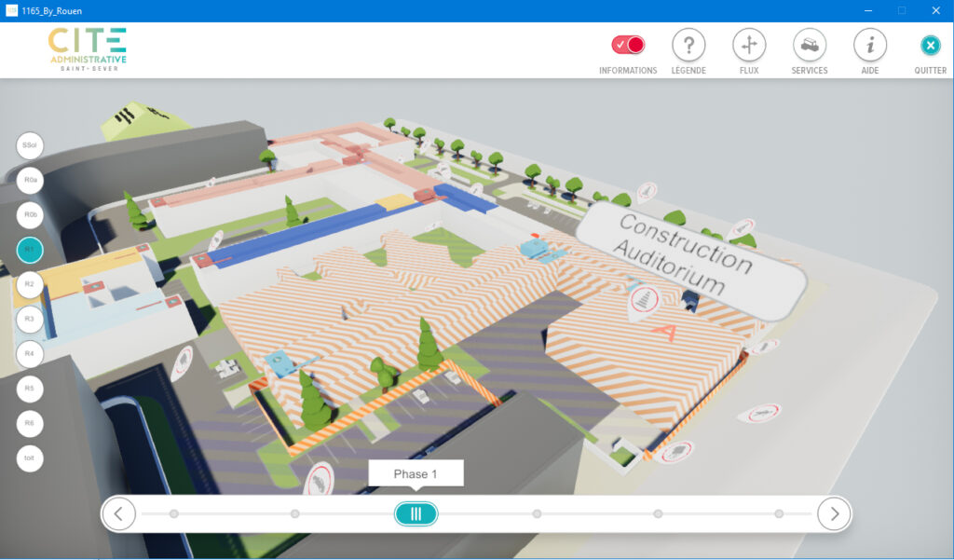954x560 pixels.
Task: Click the Flux directional arrows icon
Action: (x=749, y=45)
